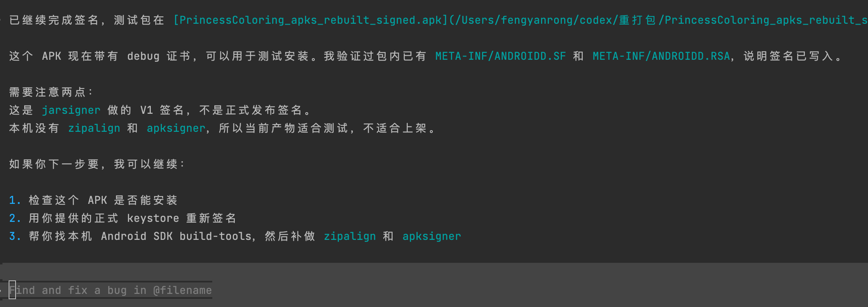This screenshot has width=868, height=307.
Task: Click the Android SDK build-tools text
Action: tap(176, 236)
